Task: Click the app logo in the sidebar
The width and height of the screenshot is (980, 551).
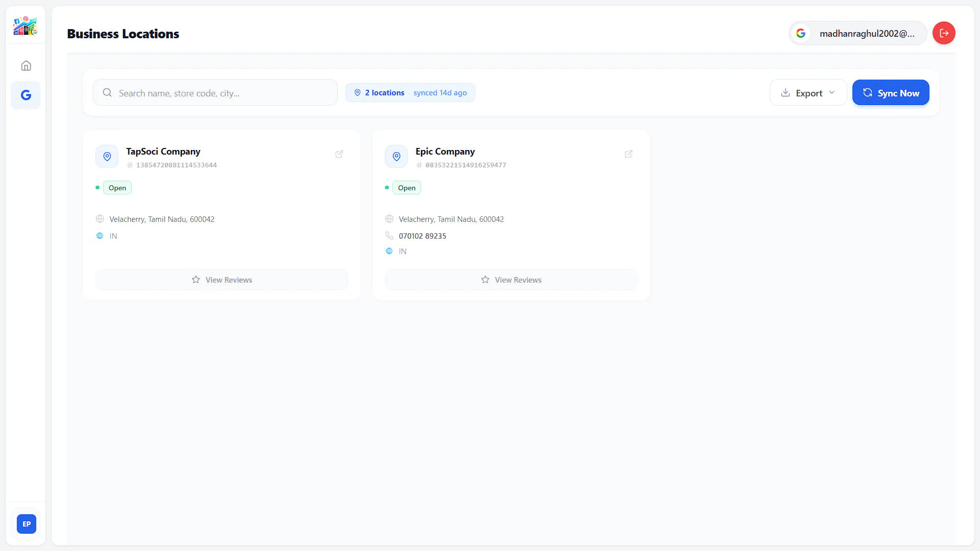Action: 26,26
